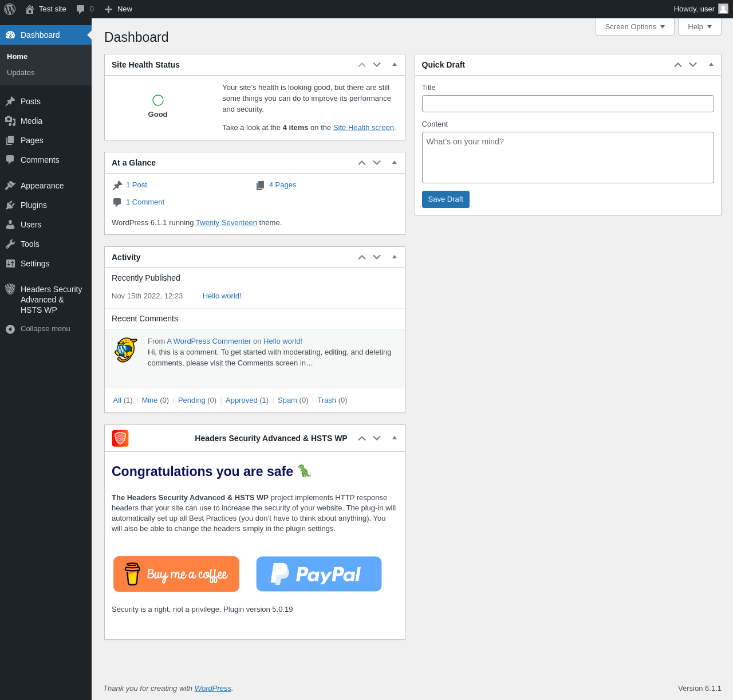Click the Collapse menu arrow icon
733x700 pixels.
[x=10, y=329]
